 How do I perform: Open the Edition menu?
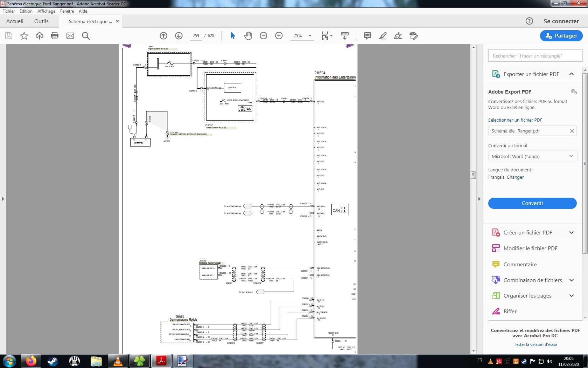[x=26, y=11]
